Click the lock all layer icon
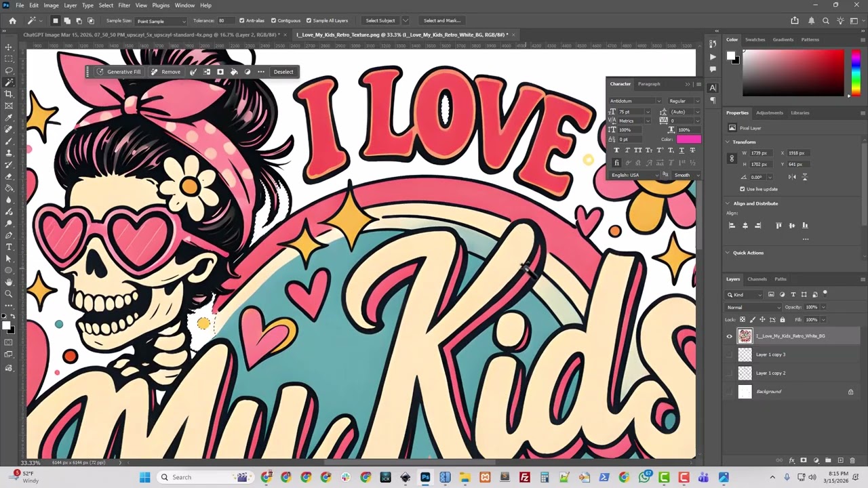 coord(783,319)
